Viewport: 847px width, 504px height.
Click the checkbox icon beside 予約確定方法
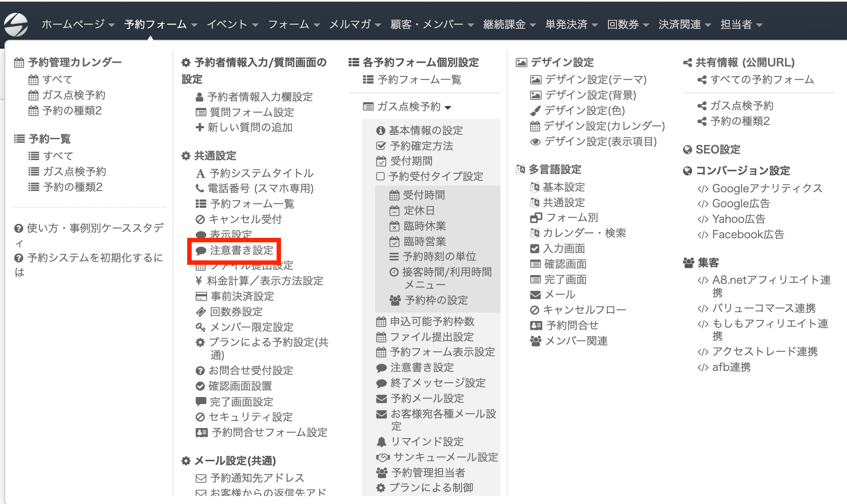(x=381, y=146)
